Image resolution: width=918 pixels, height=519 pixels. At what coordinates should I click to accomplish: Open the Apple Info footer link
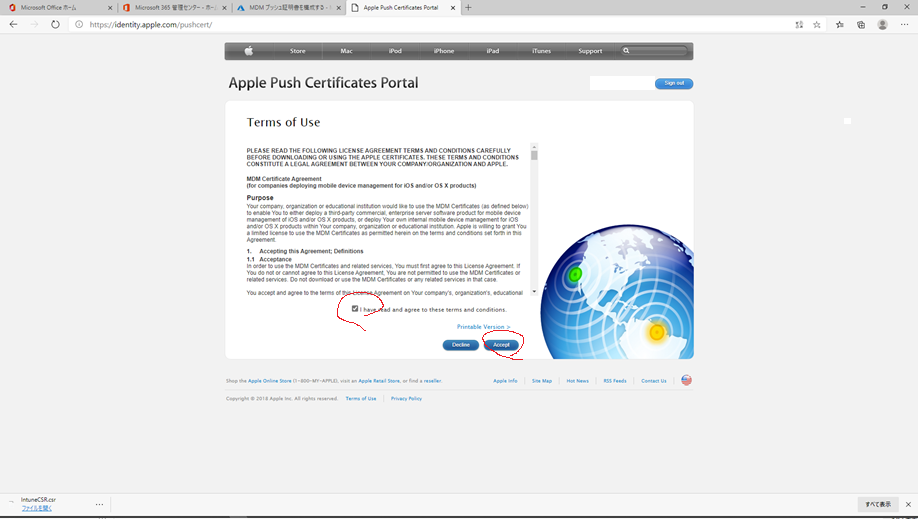pos(505,381)
